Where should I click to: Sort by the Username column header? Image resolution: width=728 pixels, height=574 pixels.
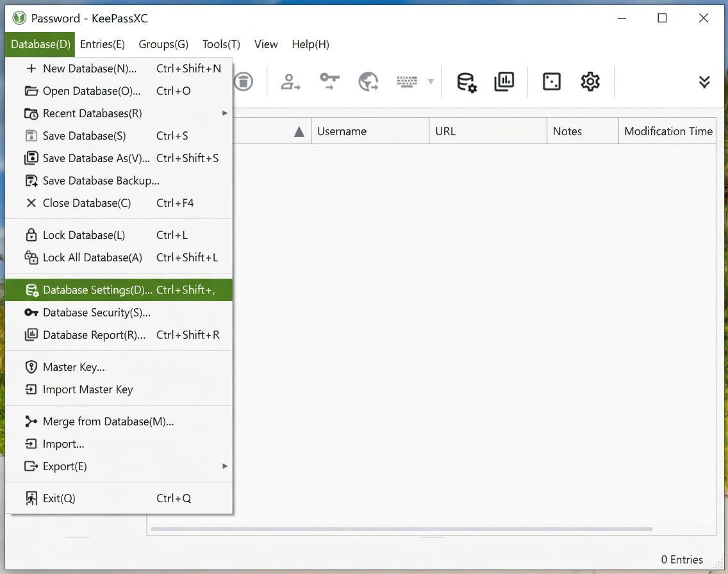[x=370, y=131]
